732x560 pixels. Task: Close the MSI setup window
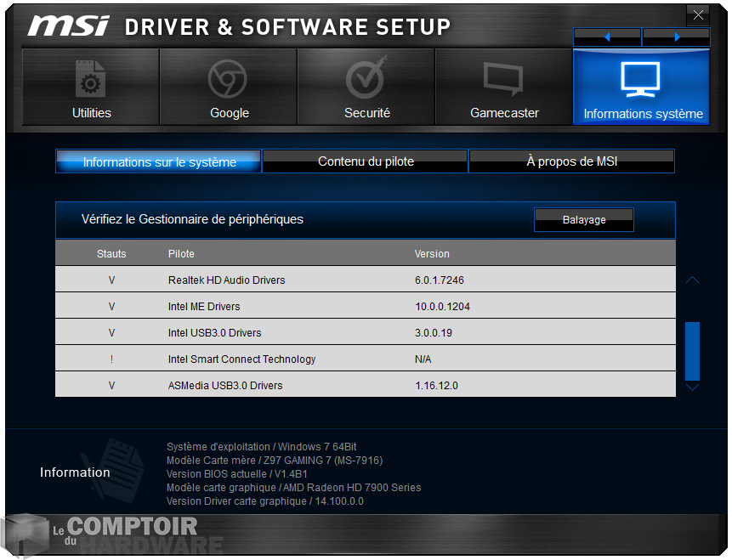pyautogui.click(x=698, y=15)
